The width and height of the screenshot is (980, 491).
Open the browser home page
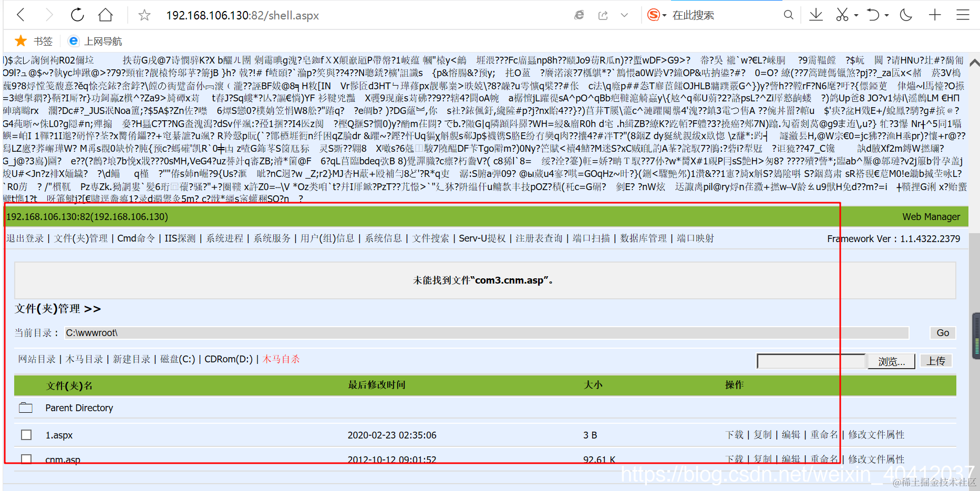pos(106,15)
